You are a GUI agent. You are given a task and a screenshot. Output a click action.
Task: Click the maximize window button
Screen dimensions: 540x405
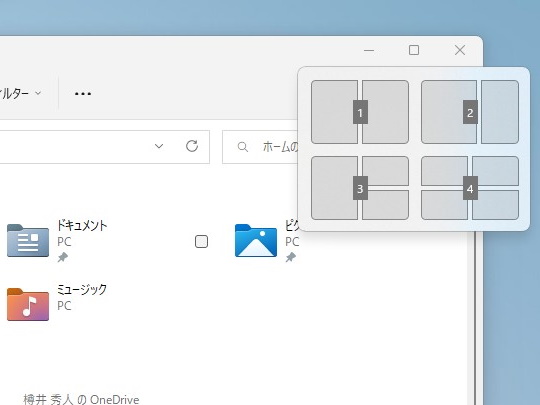pos(414,50)
